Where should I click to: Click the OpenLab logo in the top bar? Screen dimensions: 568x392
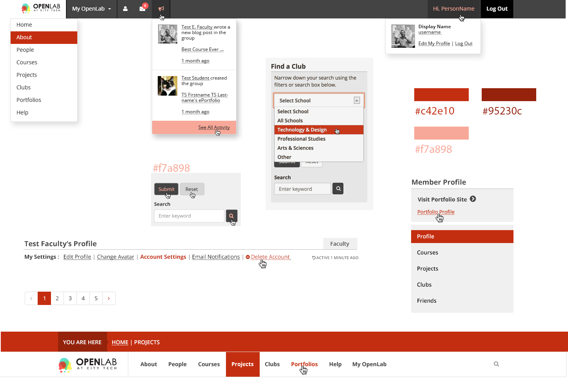pos(41,8)
